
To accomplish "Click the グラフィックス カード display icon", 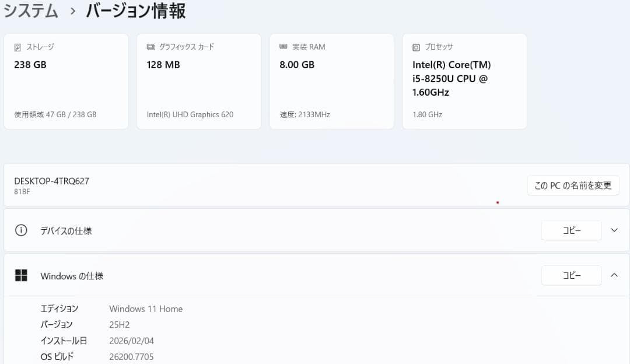I will pos(151,47).
